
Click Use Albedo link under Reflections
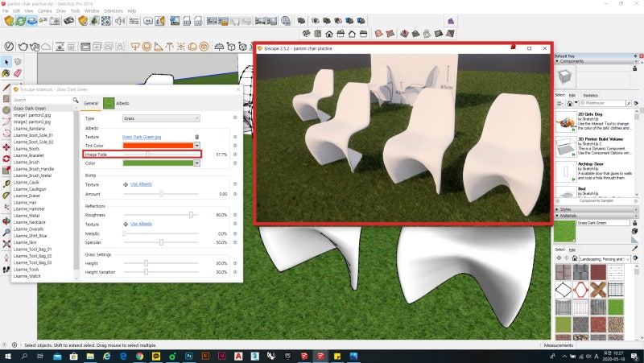click(x=142, y=224)
